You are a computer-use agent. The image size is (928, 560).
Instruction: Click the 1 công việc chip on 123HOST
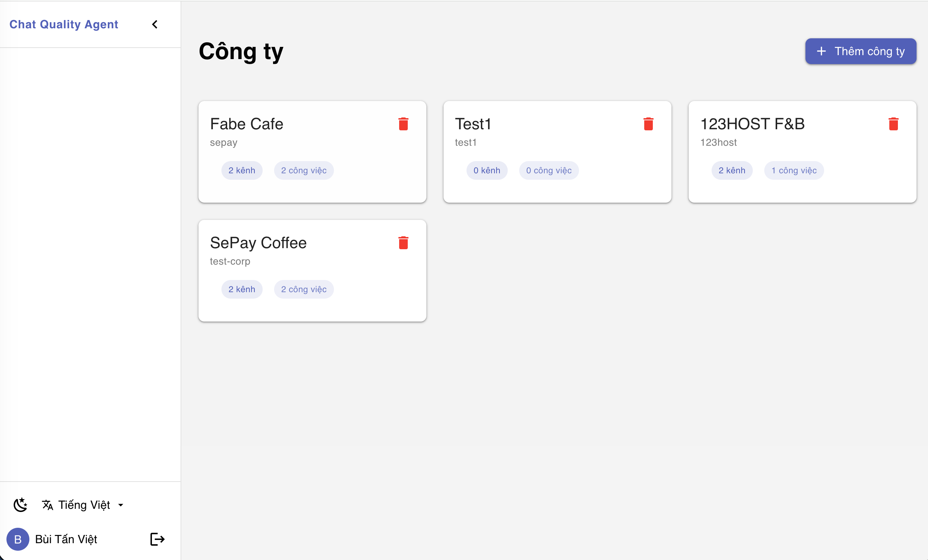(x=794, y=170)
